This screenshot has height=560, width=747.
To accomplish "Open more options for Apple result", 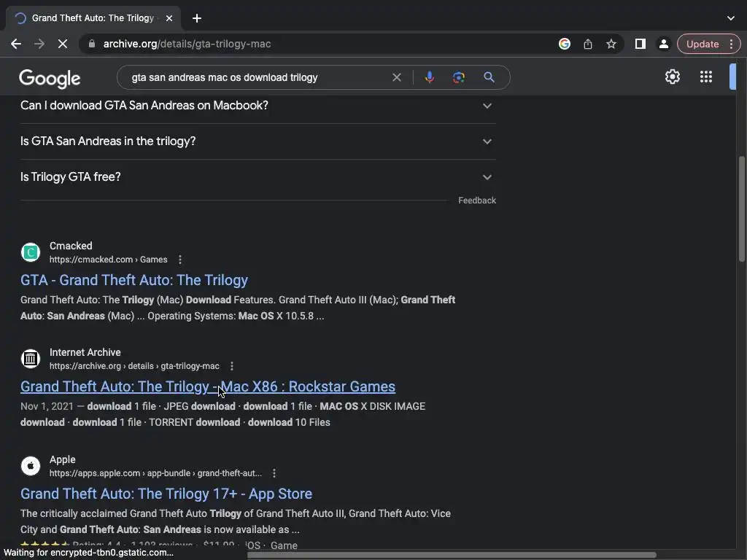I will [274, 473].
